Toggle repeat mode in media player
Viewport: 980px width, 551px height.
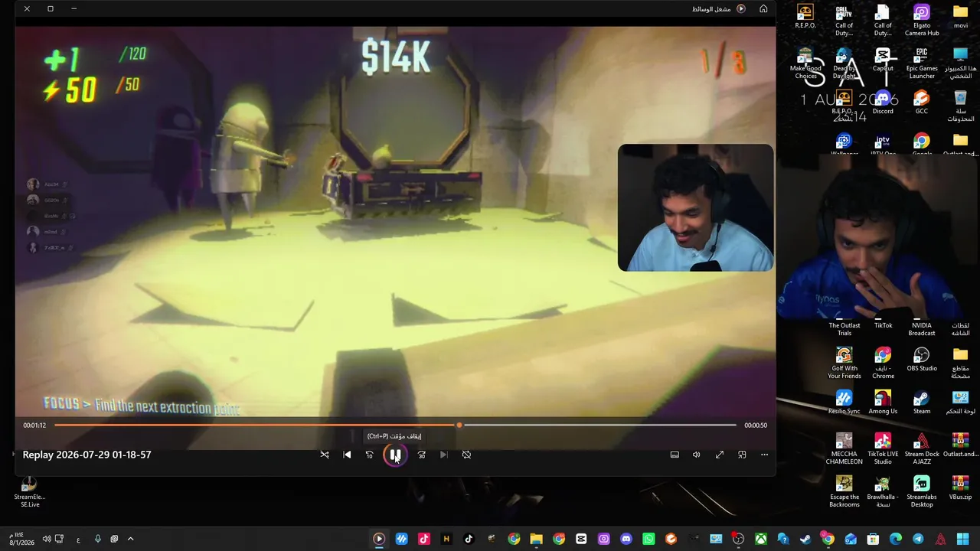pyautogui.click(x=466, y=455)
